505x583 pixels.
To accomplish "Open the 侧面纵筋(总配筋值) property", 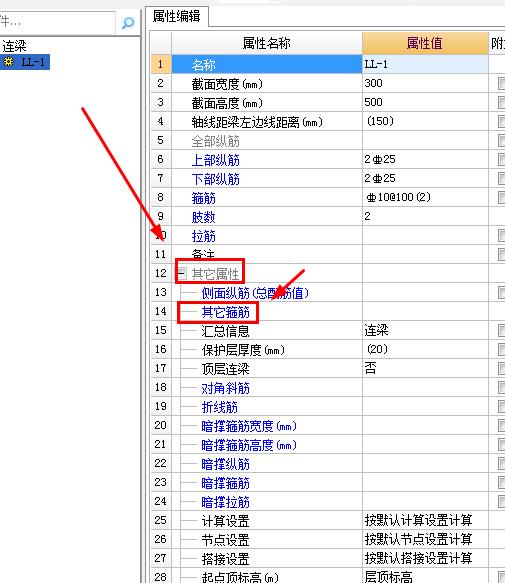I will click(x=255, y=293).
